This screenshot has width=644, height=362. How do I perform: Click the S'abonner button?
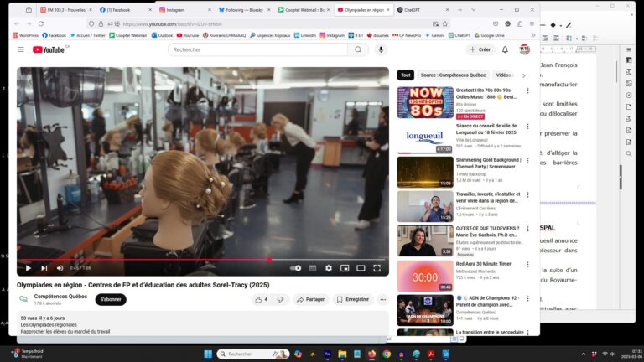(111, 299)
